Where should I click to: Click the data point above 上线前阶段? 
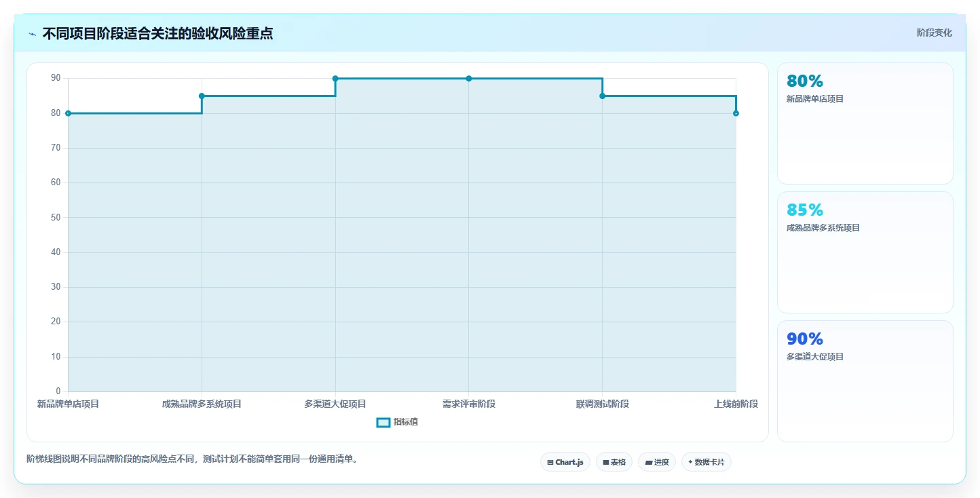coord(736,113)
